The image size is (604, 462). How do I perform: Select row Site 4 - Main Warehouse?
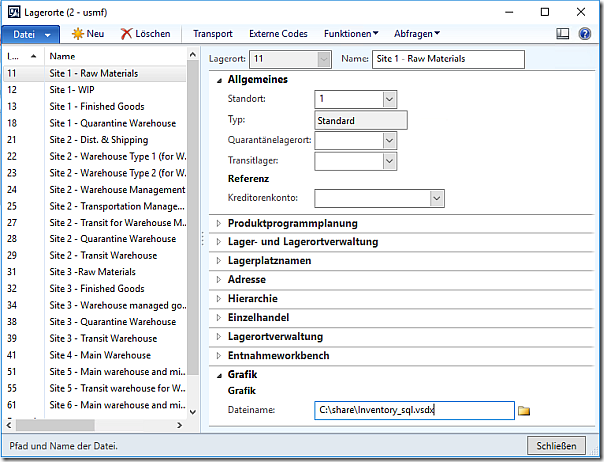[95, 355]
